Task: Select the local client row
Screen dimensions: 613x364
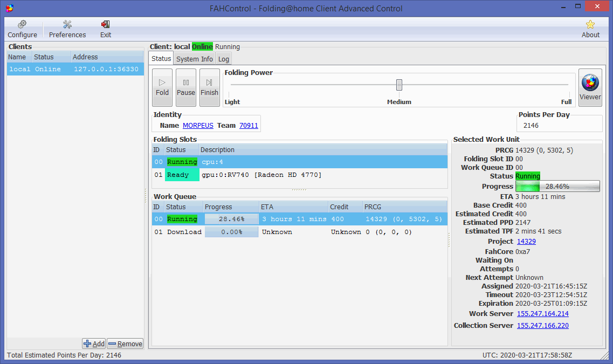Action: [x=75, y=69]
